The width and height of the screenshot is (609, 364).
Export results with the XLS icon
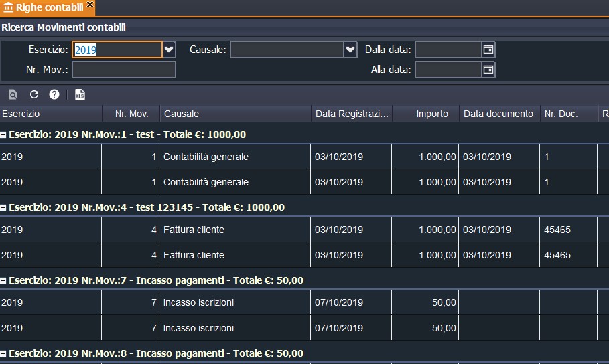[x=80, y=94]
